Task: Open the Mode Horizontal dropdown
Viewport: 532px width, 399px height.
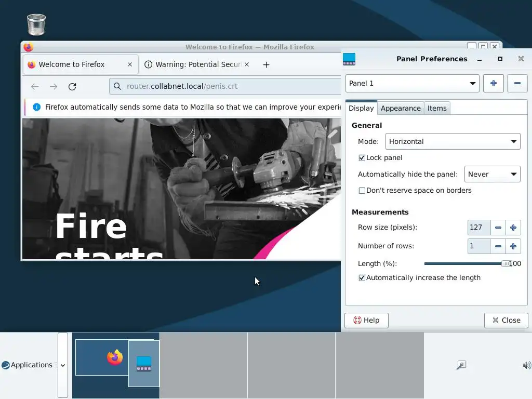Action: point(453,141)
